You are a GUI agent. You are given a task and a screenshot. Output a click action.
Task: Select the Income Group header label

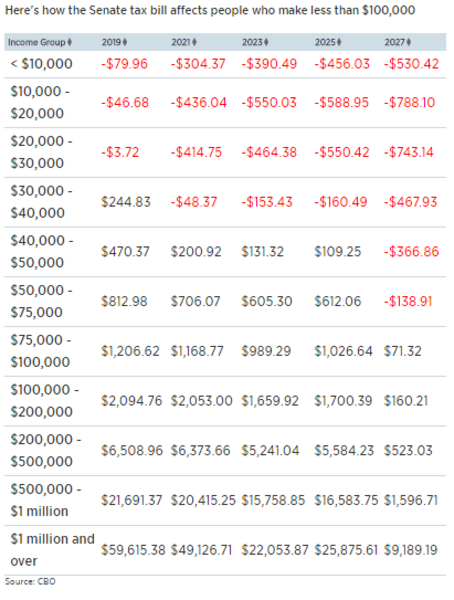(x=37, y=42)
